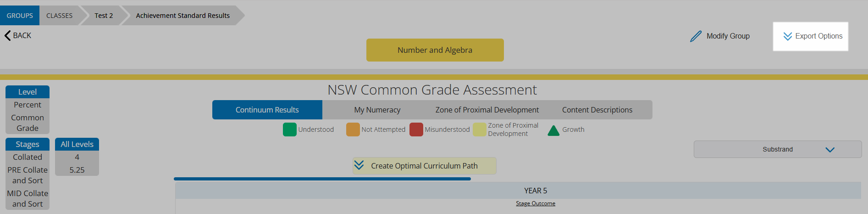Select Percent level option
868x214 pixels.
[28, 105]
